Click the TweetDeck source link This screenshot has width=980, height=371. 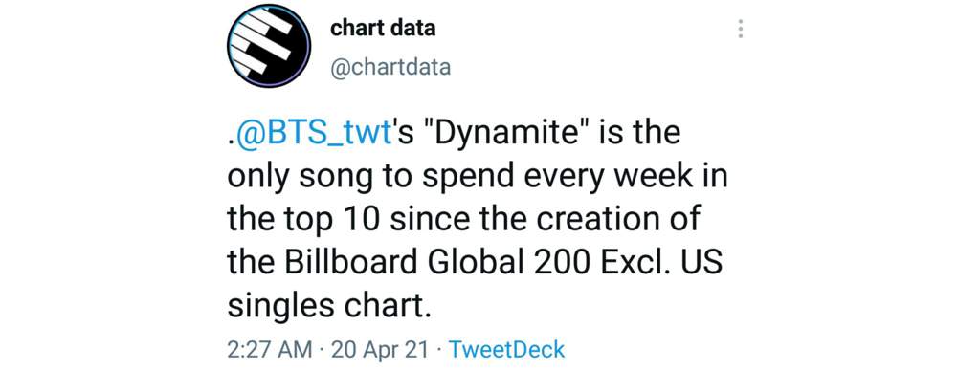(507, 349)
